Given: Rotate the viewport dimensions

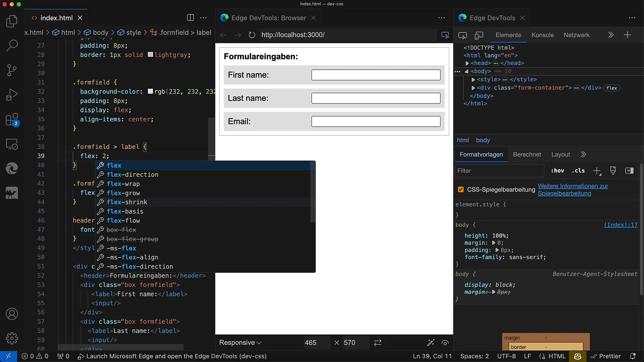Looking at the screenshot, I should (x=378, y=343).
